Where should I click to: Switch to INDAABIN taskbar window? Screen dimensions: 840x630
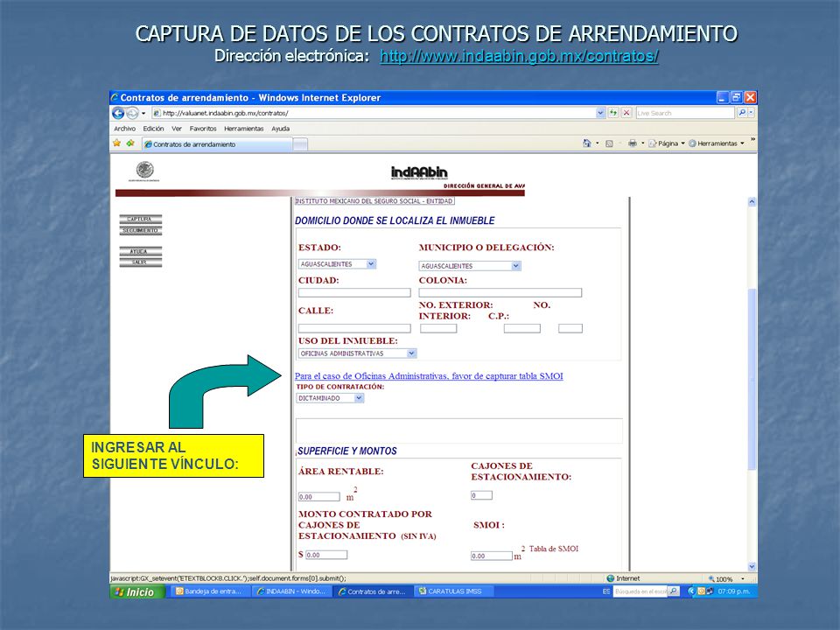[291, 592]
